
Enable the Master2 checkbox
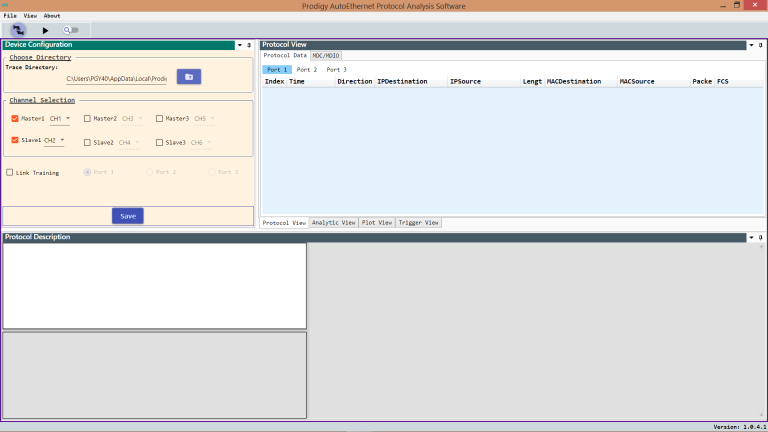(x=87, y=119)
